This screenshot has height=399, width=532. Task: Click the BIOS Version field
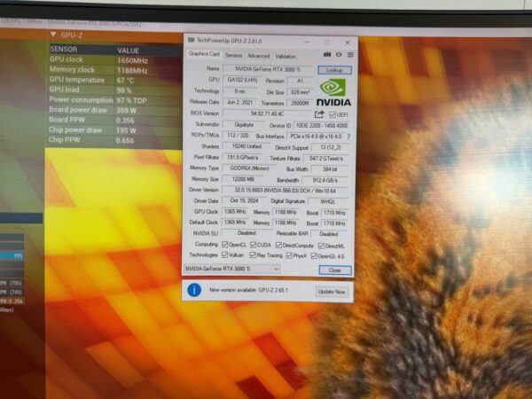click(268, 113)
